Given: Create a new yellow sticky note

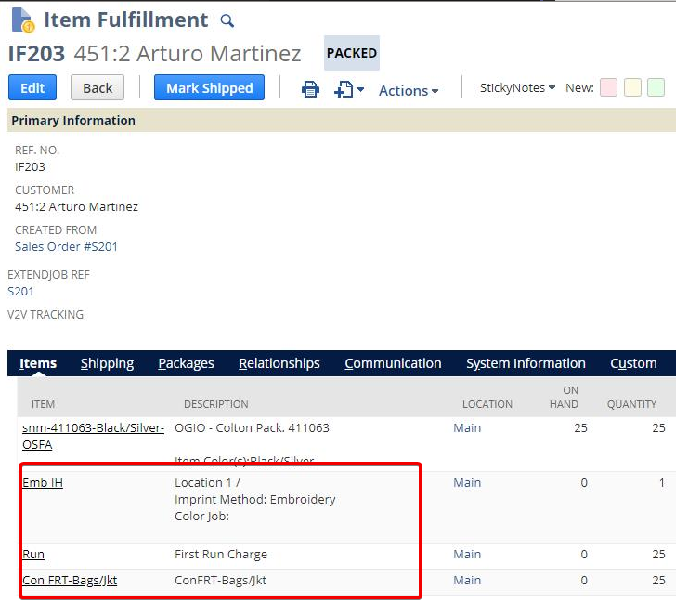Looking at the screenshot, I should coord(632,87).
